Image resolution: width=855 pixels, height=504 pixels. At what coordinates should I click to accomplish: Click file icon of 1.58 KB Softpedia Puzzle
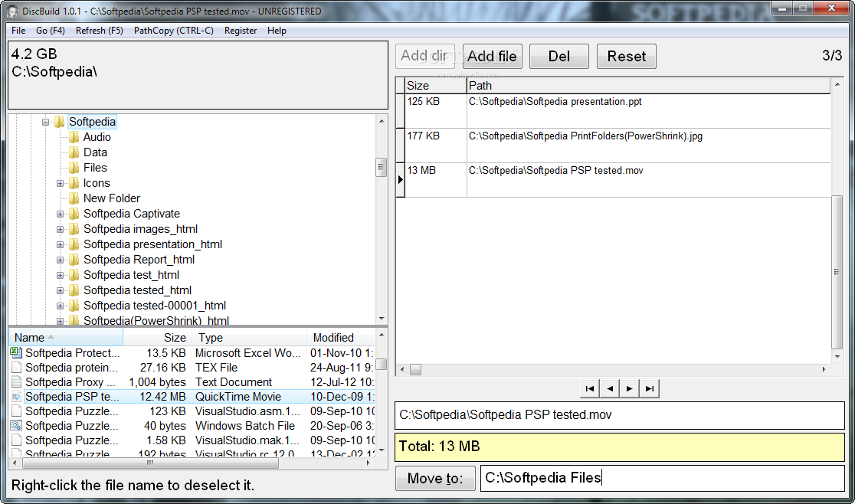(16, 440)
